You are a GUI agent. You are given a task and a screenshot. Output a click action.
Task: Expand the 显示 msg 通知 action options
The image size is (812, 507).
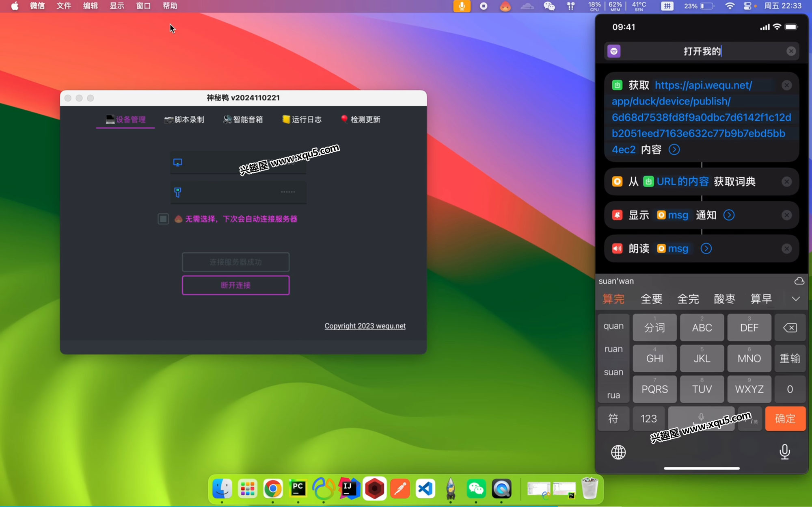click(x=729, y=215)
